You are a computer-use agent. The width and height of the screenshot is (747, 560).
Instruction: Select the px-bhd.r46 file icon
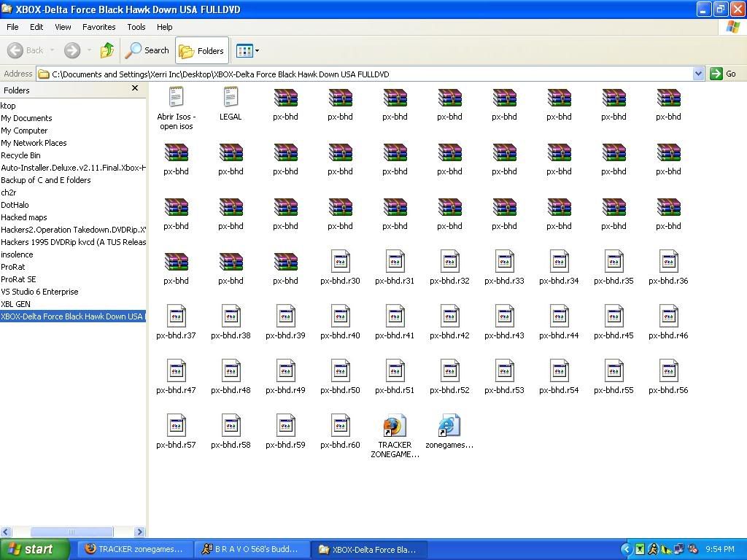point(668,316)
